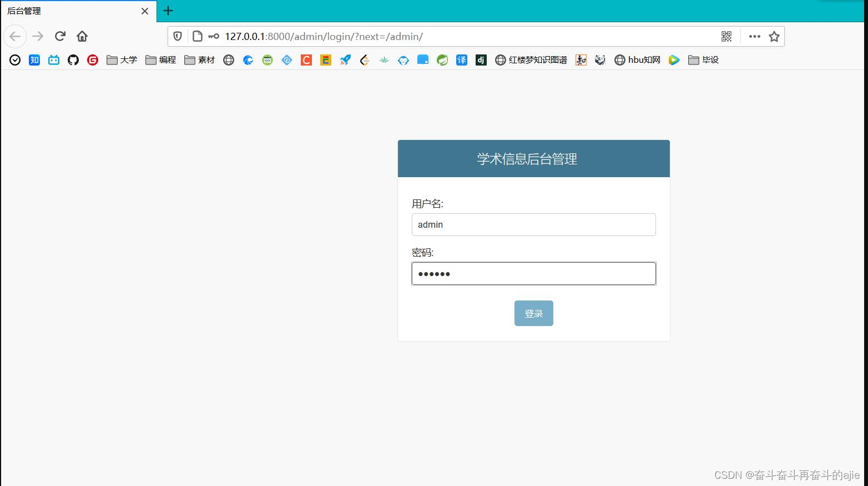Screen dimensions: 868x486
Task: Click the 用户名: label
Action: pyautogui.click(x=427, y=204)
